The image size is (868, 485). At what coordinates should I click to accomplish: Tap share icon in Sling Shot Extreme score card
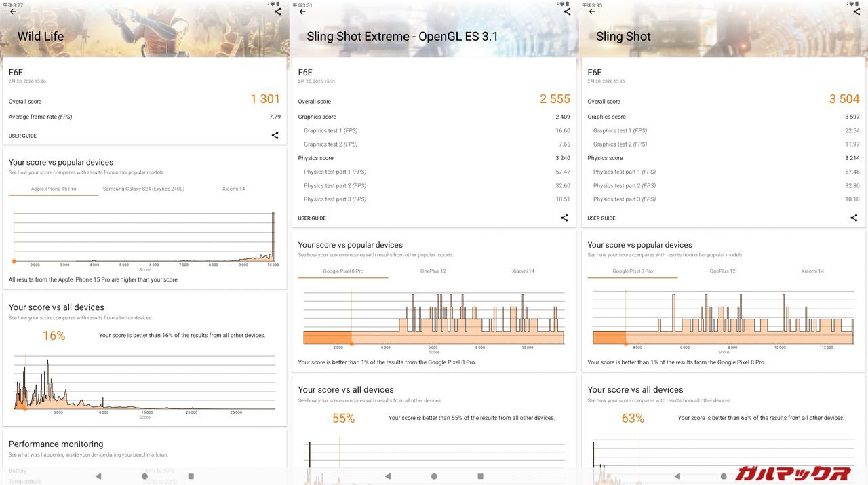(564, 218)
